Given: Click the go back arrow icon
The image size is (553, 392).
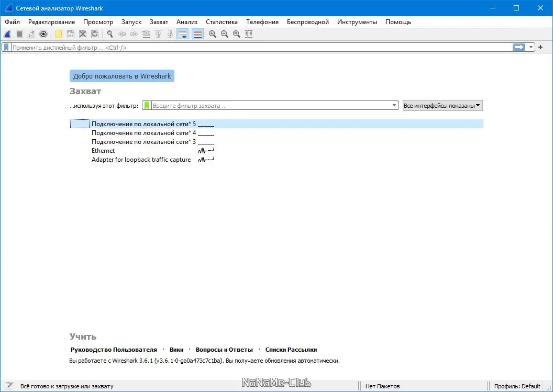Looking at the screenshot, I should tap(121, 34).
